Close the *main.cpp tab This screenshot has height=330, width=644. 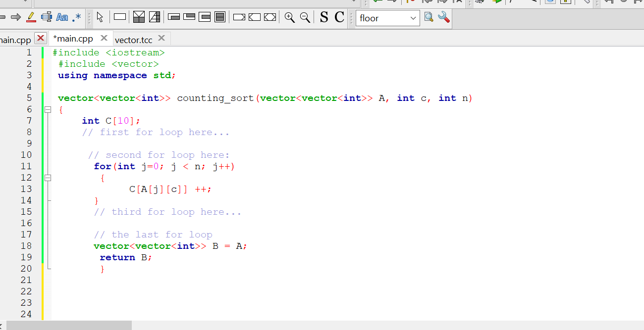[x=104, y=38]
